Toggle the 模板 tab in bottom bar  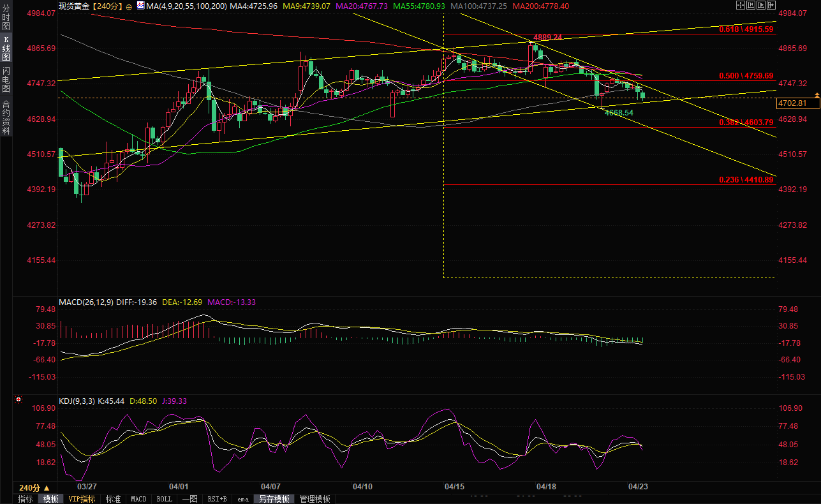[51, 499]
